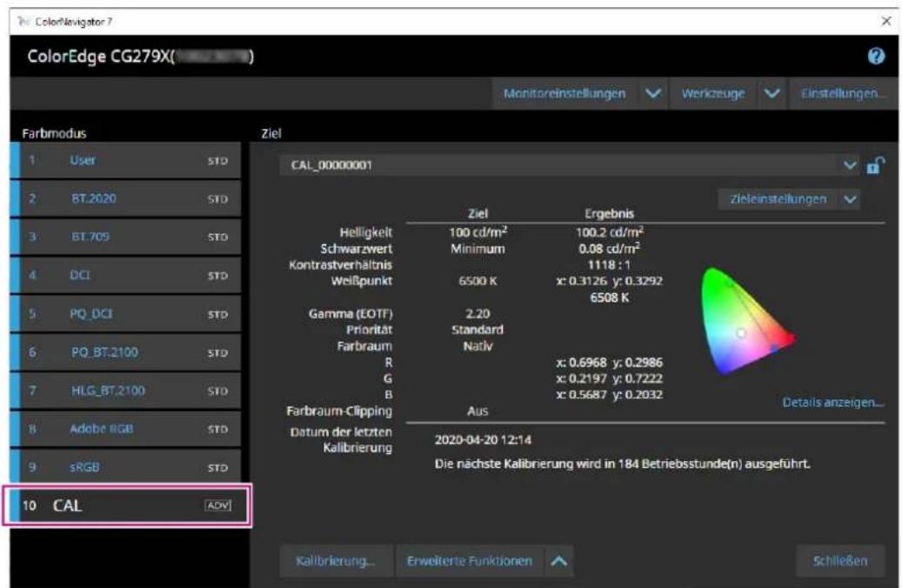
Task: Click the 6508 K white point result
Action: coord(609,297)
